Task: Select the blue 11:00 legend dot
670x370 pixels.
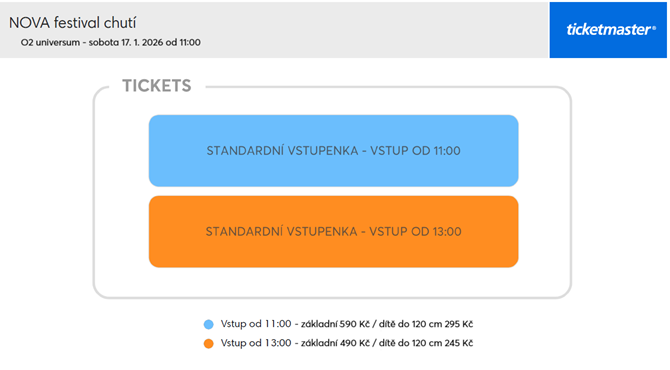Action: 209,324
